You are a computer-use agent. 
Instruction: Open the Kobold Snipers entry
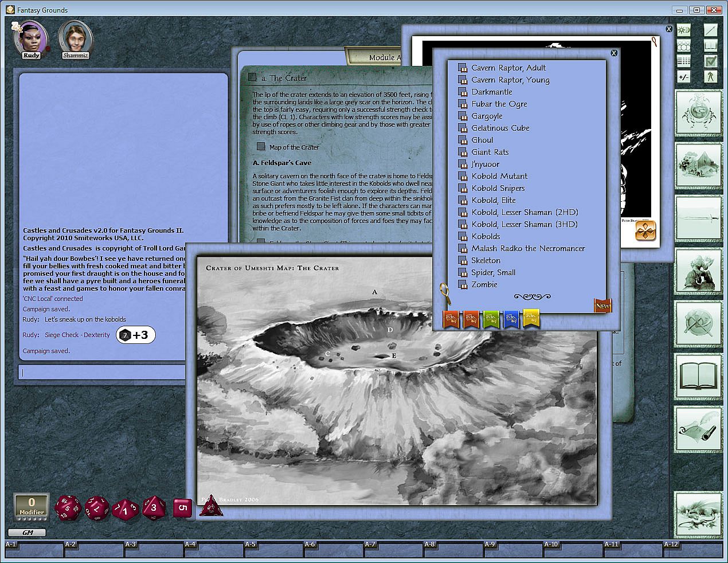click(498, 188)
